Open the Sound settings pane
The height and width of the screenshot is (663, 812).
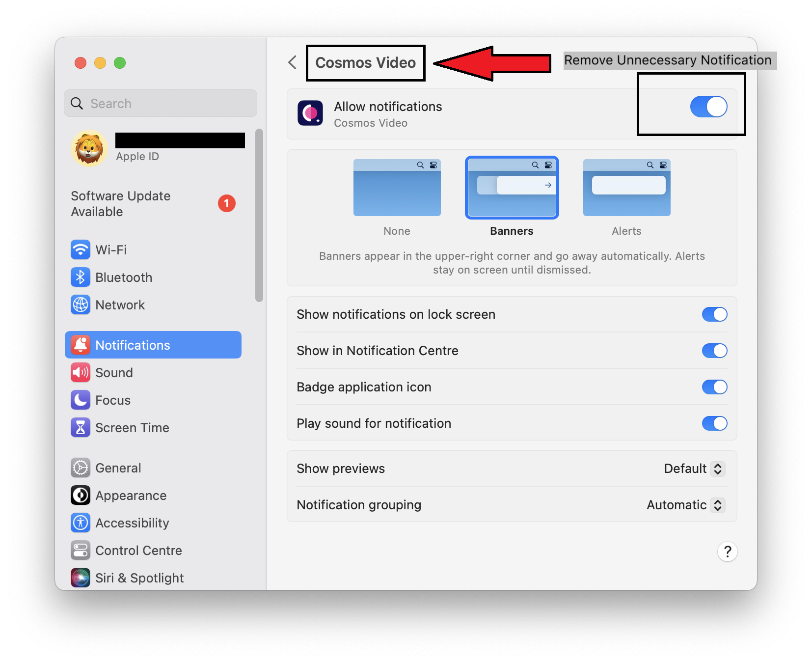(x=153, y=372)
